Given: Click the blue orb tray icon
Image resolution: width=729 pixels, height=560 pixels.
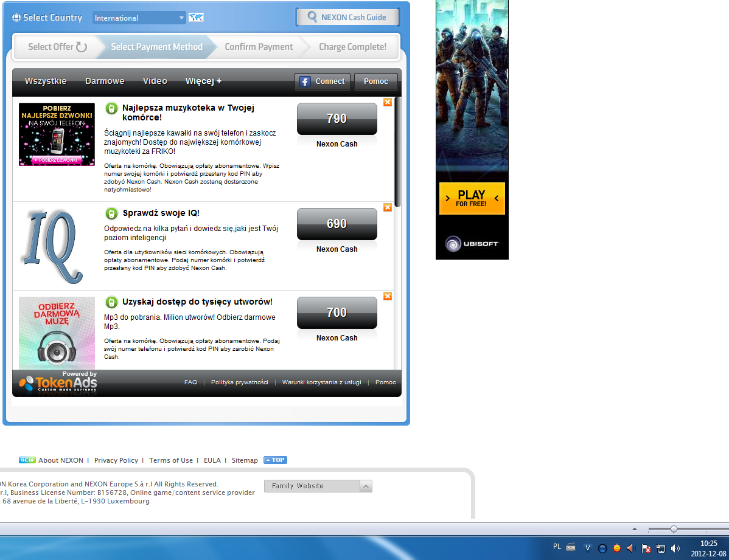Looking at the screenshot, I should click(602, 548).
